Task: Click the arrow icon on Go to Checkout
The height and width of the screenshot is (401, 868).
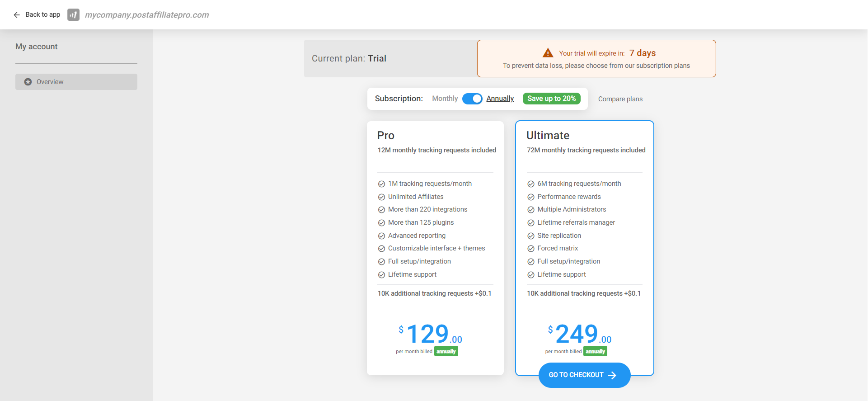Action: [x=612, y=375]
